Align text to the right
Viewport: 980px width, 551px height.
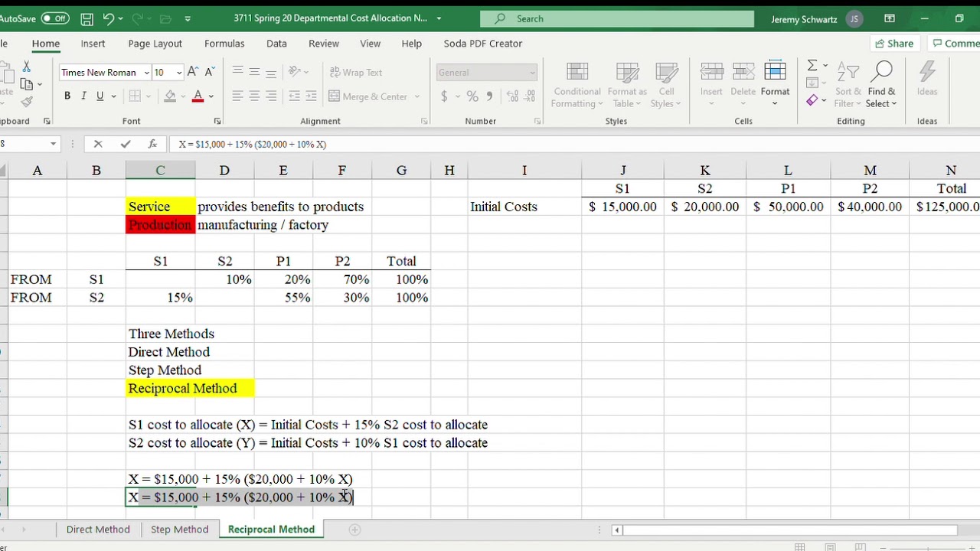pyautogui.click(x=271, y=96)
